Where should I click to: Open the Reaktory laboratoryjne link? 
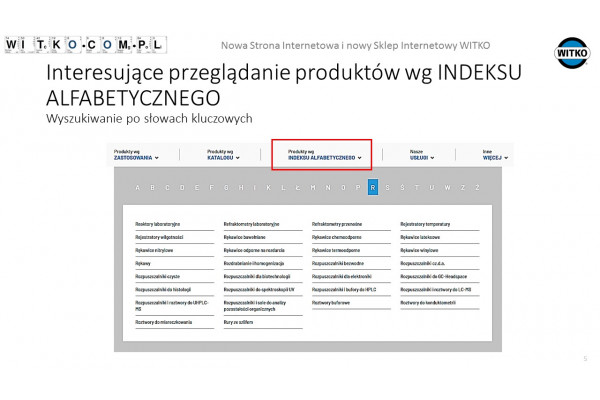click(x=158, y=224)
